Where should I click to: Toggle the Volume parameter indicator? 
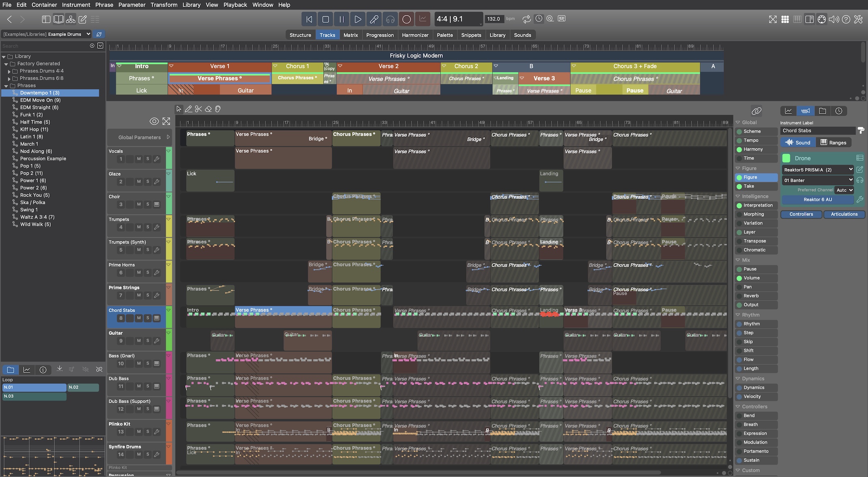(739, 278)
